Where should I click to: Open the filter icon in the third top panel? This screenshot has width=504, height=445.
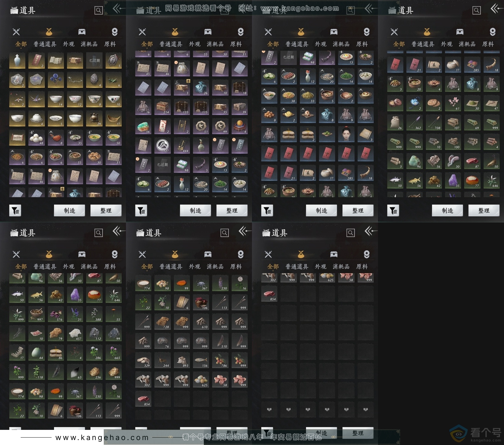coord(267,210)
